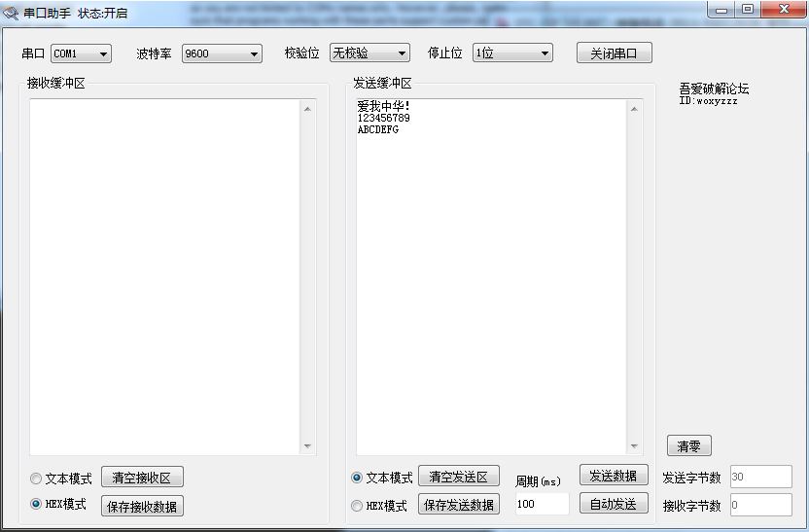Click the 接收字节数 field showing 0
809x532 pixels.
pos(761,505)
